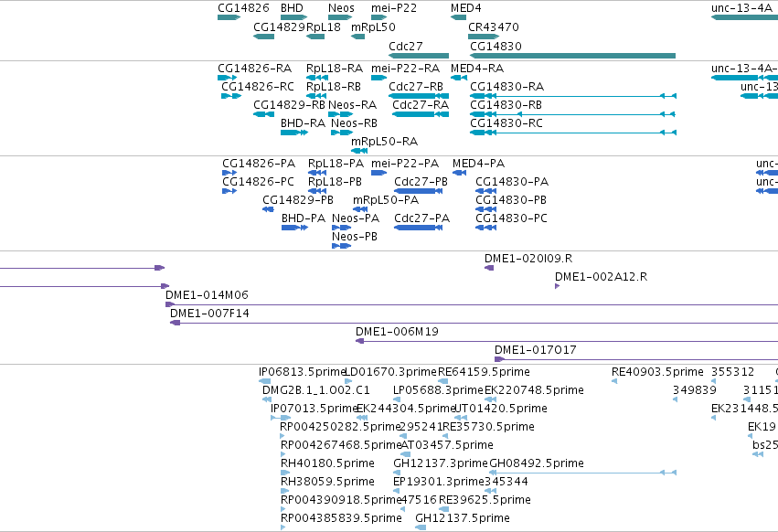Image resolution: width=778 pixels, height=532 pixels.
Task: Select EST GH08492.5prime
Action: (x=582, y=473)
